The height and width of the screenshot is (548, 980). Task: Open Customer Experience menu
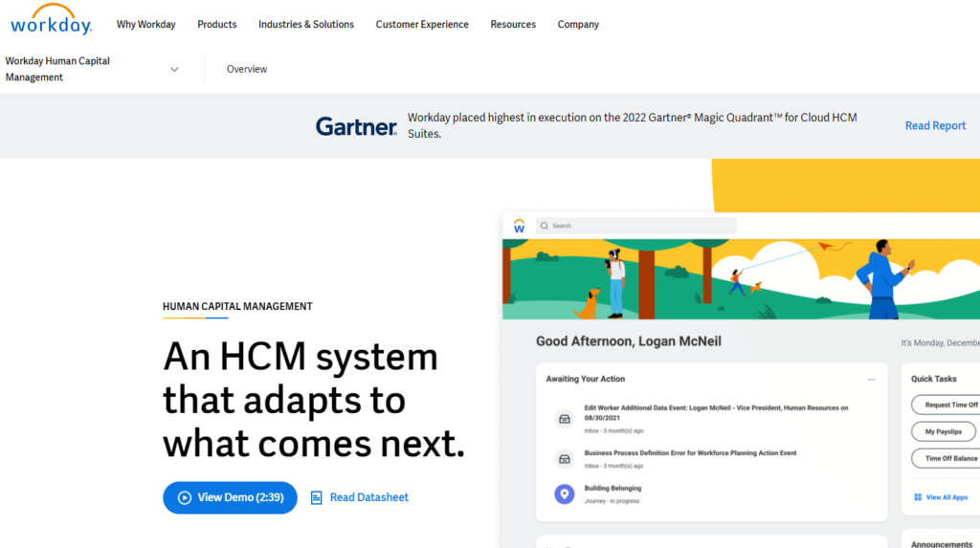[x=422, y=24]
